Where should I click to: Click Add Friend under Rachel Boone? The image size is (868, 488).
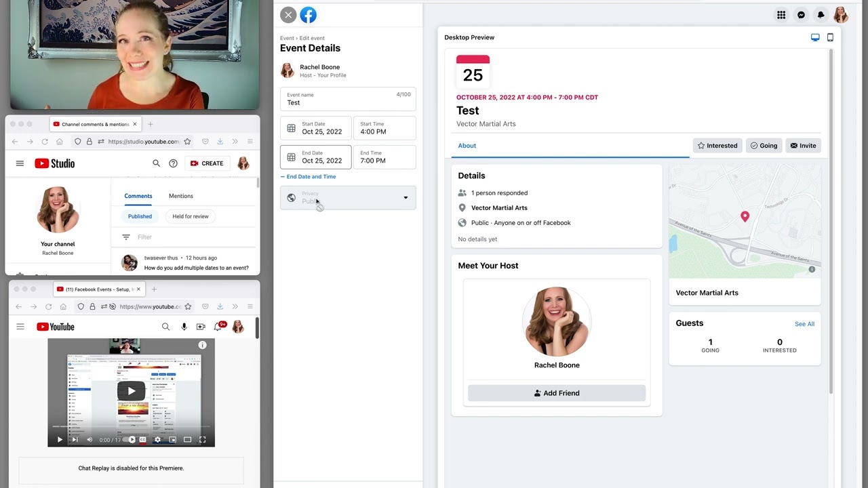(x=557, y=393)
